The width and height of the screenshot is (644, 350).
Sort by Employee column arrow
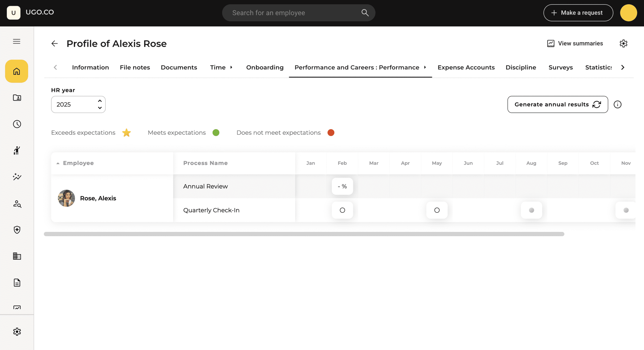(58, 163)
